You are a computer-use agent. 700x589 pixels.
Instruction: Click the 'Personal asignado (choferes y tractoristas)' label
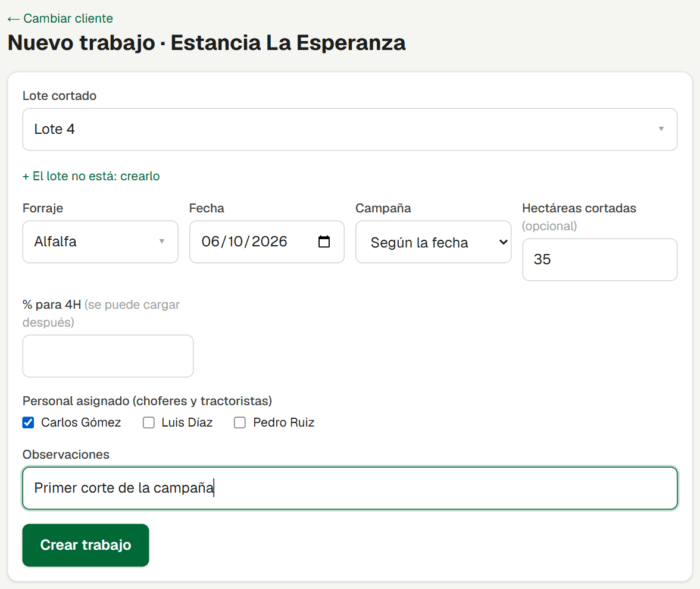pos(148,401)
